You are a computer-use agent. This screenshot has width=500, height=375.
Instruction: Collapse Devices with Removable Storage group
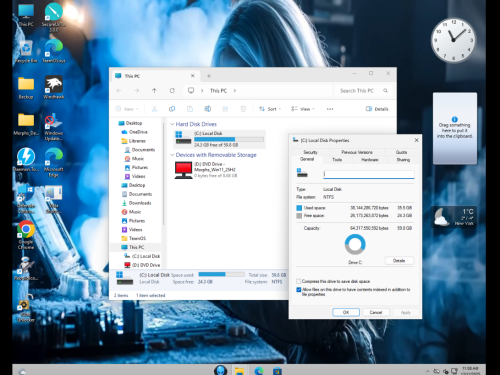point(172,155)
